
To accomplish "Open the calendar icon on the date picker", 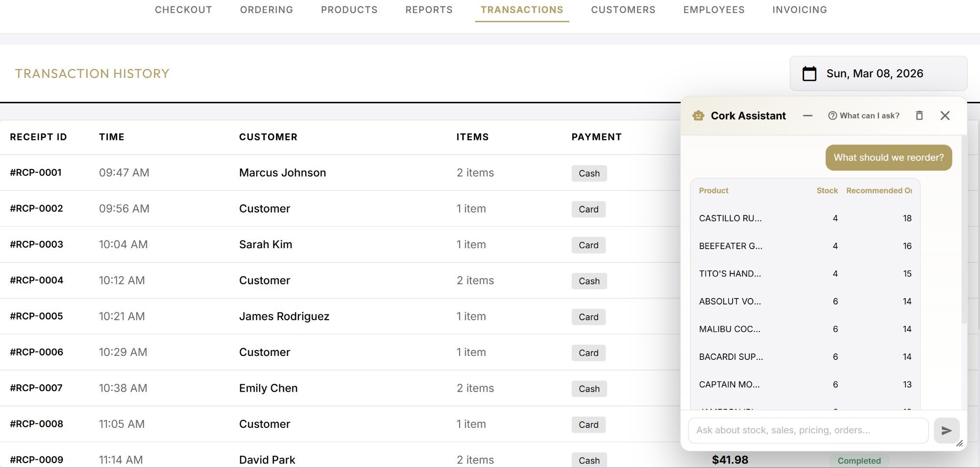I will (x=809, y=73).
